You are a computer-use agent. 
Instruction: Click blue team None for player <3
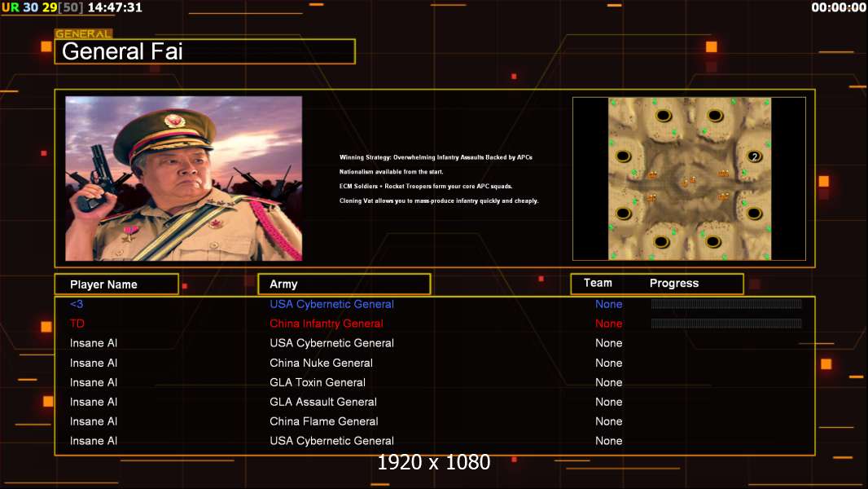(x=608, y=304)
